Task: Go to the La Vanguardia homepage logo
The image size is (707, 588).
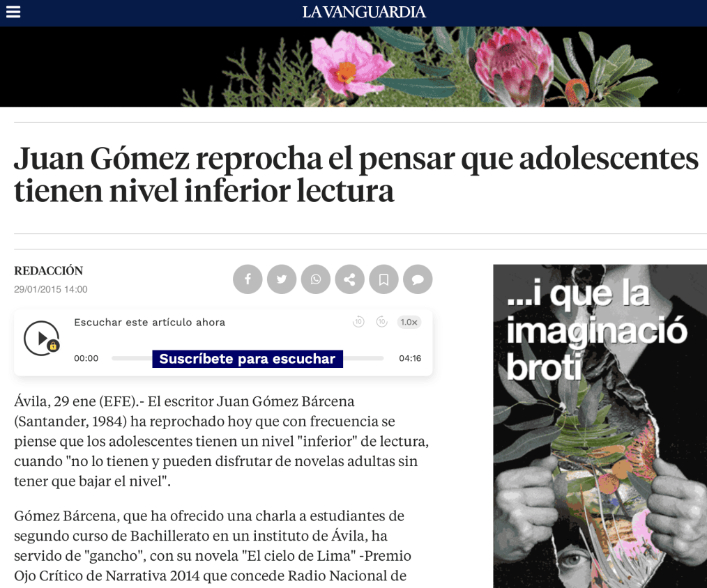Action: [364, 12]
